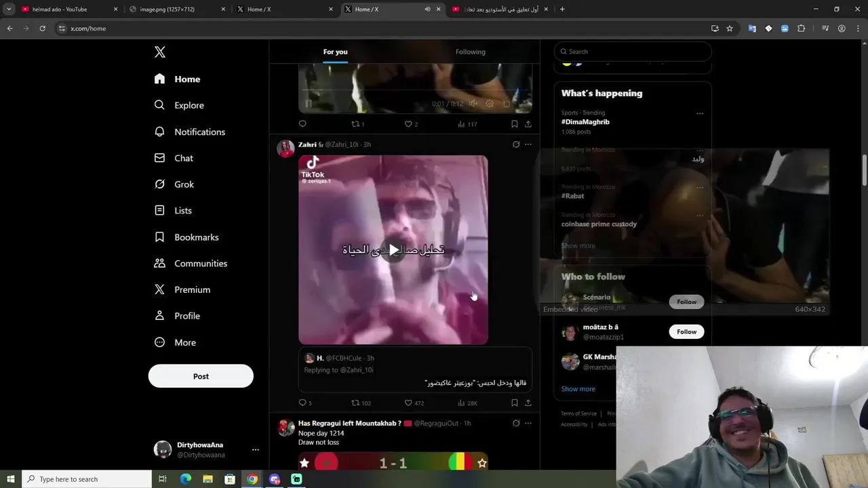Reload the current page

[x=42, y=28]
